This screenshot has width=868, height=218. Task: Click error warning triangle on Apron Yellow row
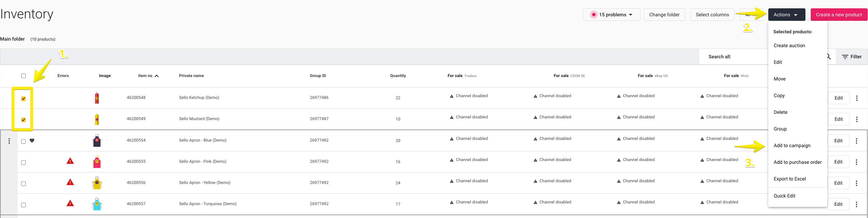(70, 182)
